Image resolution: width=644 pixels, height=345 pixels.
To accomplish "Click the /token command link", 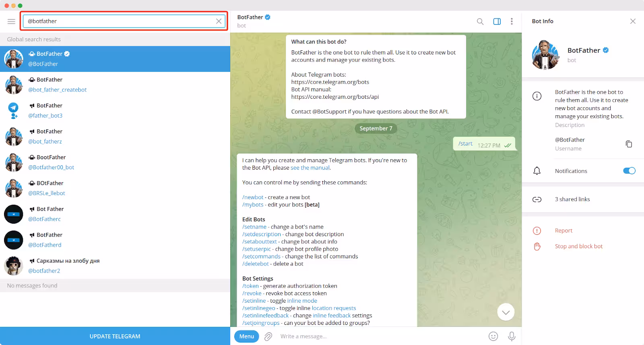I will (250, 286).
